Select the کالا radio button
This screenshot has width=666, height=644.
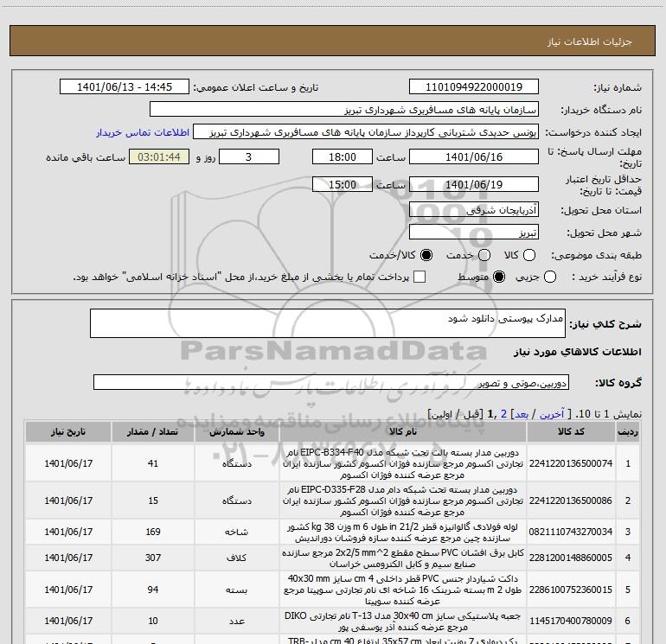tap(529, 255)
